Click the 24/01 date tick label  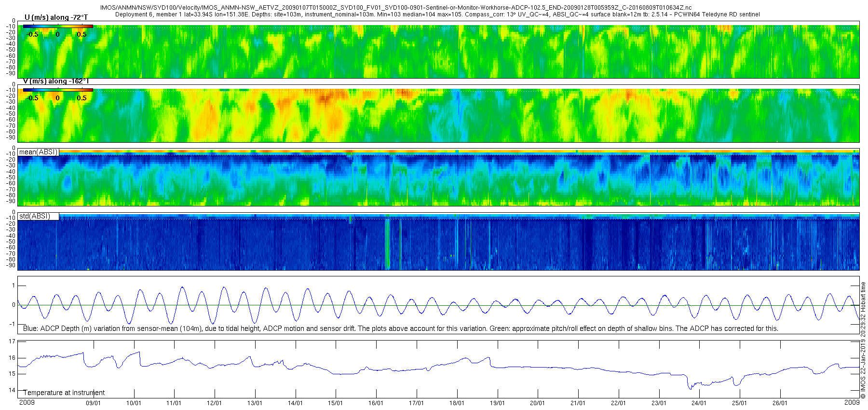(x=699, y=403)
